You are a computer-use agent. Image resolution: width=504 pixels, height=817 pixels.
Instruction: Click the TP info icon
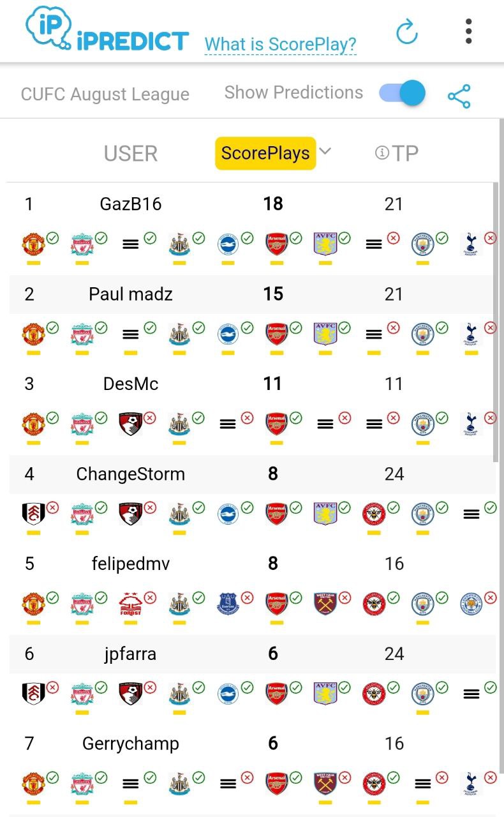(382, 153)
